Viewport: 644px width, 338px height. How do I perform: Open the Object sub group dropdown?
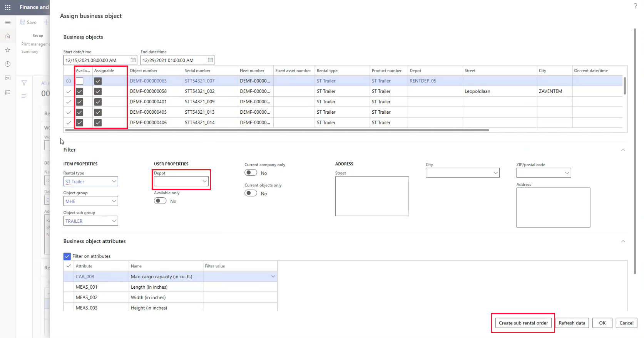point(114,221)
